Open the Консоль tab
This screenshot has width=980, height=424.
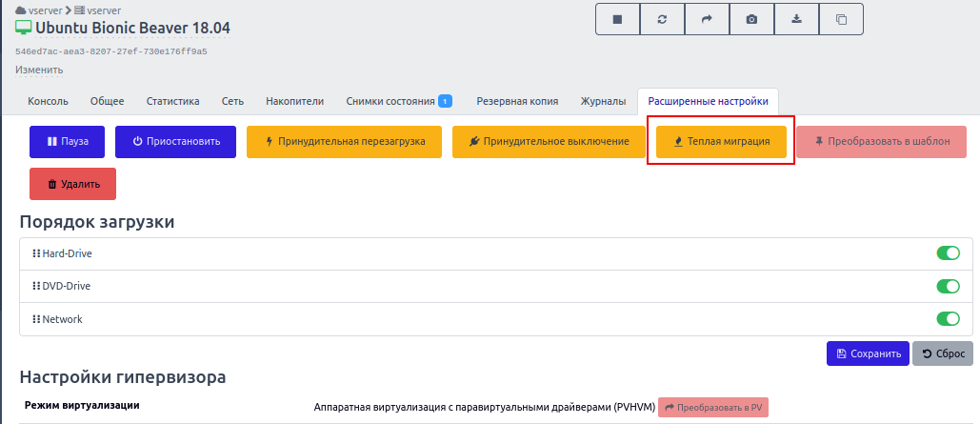click(x=49, y=101)
